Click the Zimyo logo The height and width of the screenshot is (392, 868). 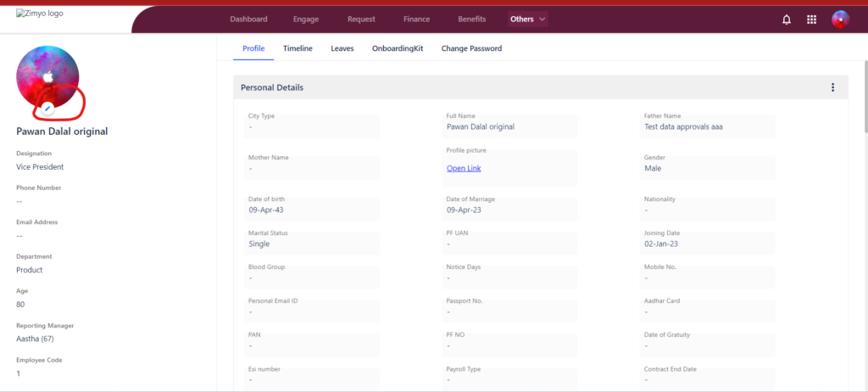coord(40,14)
